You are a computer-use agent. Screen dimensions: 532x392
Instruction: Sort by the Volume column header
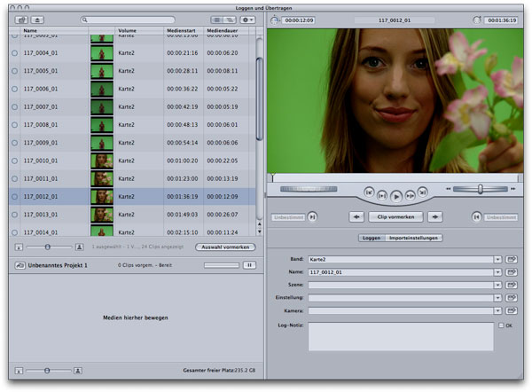pyautogui.click(x=139, y=30)
